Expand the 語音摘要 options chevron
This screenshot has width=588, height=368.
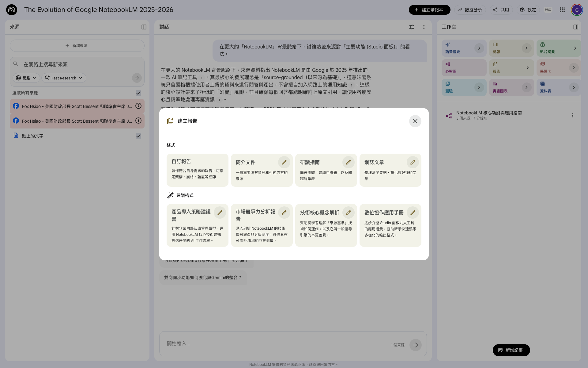(x=479, y=48)
